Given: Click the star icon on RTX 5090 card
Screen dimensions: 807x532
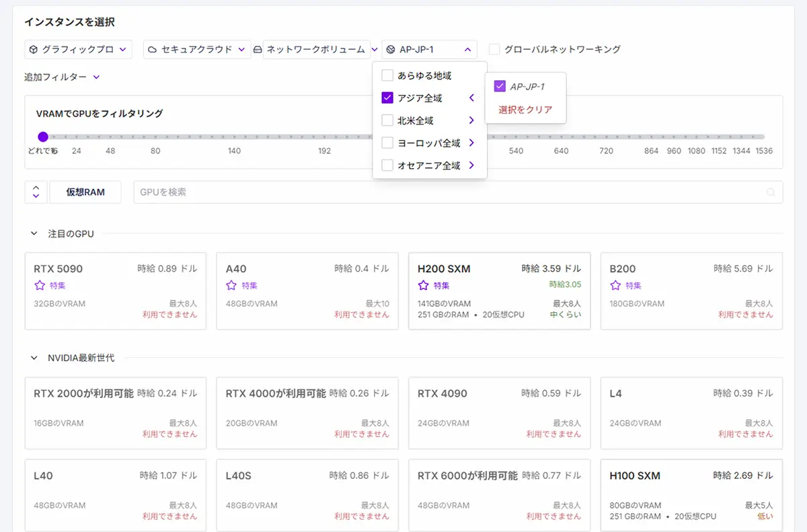Looking at the screenshot, I should [x=40, y=285].
